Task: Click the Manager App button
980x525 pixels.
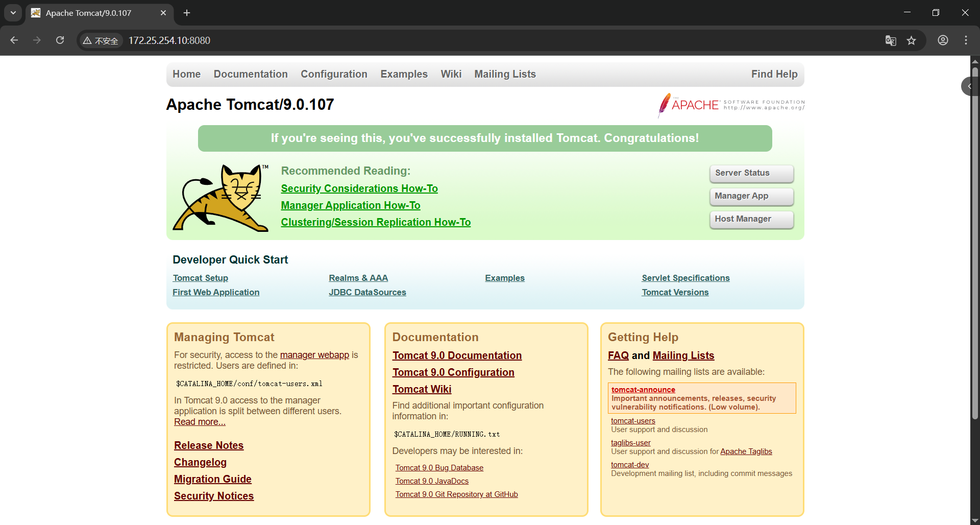Action: [x=751, y=196]
